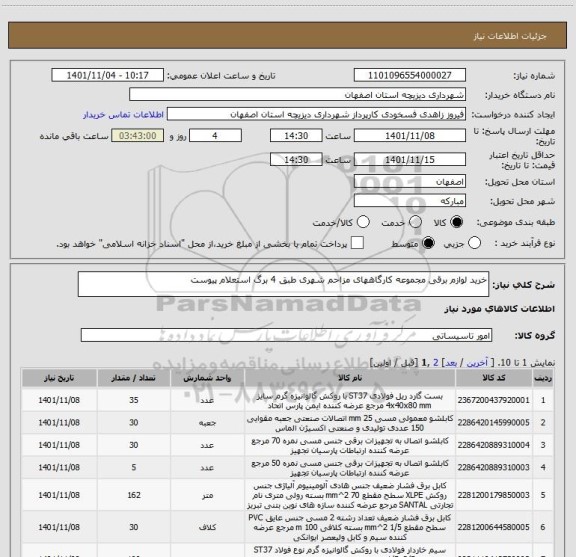
Task: Click the response deadline date 1401/11/08 field
Action: (410, 136)
